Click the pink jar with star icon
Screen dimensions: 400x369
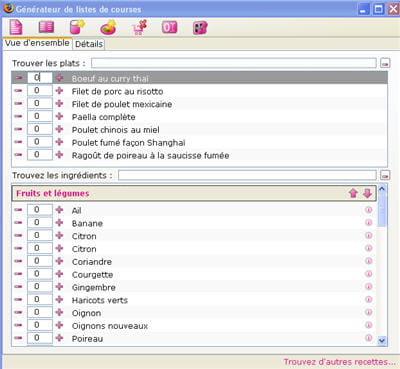click(77, 27)
